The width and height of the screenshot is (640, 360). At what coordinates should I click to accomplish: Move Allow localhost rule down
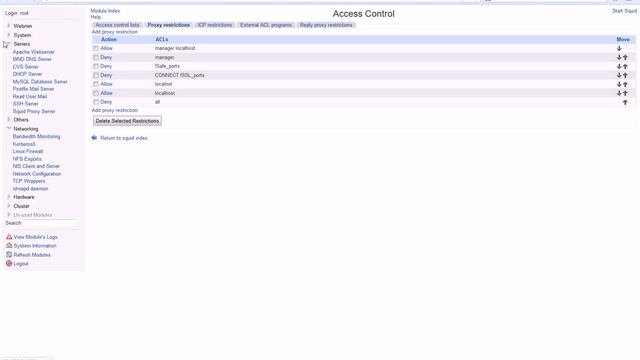point(619,93)
